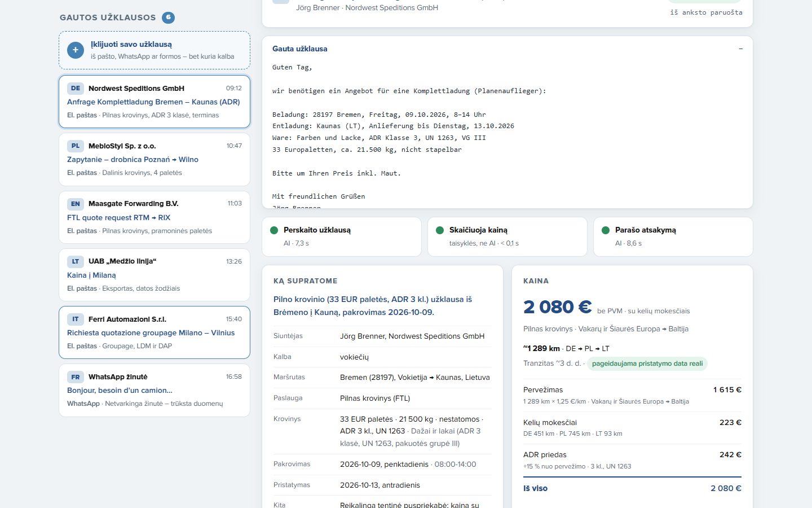Open Anfrage Komplettladung Bremen – Kaunas inquiry
This screenshot has height=508, width=812.
[153, 102]
